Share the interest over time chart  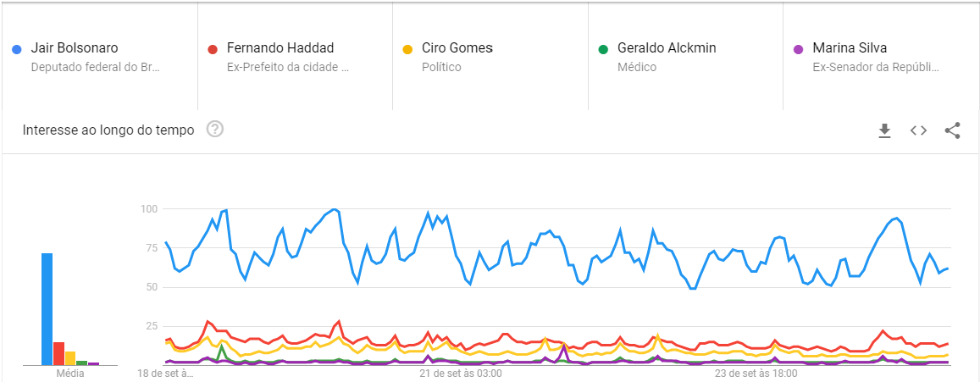pyautogui.click(x=952, y=130)
